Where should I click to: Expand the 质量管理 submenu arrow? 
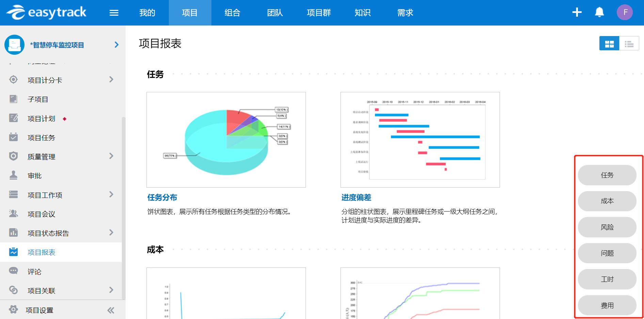click(x=111, y=156)
